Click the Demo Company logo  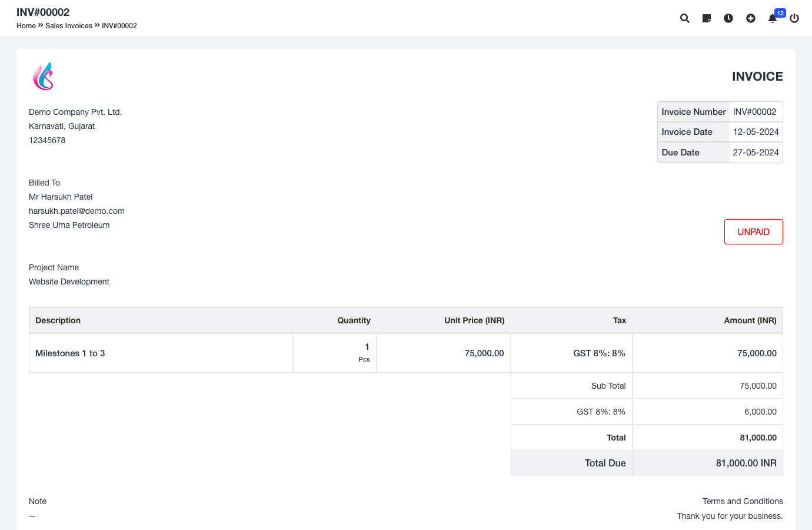(x=44, y=76)
